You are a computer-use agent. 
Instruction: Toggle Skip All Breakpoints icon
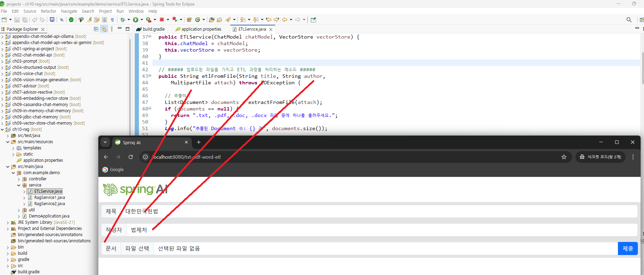62,20
